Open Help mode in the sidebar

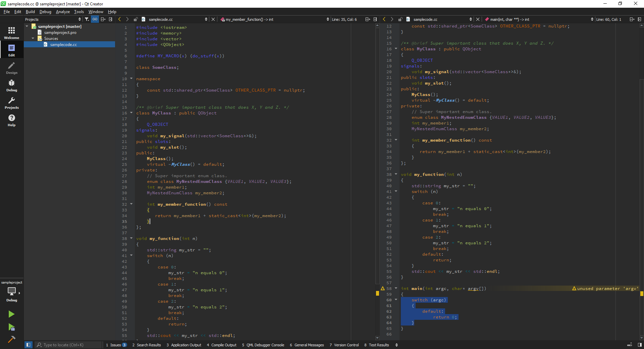[x=12, y=120]
